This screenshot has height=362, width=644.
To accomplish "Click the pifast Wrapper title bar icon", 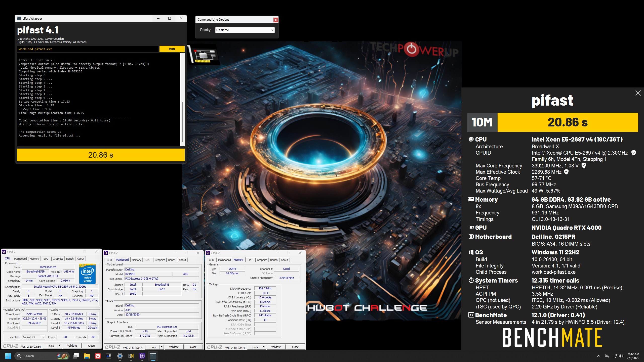I will click(x=19, y=19).
